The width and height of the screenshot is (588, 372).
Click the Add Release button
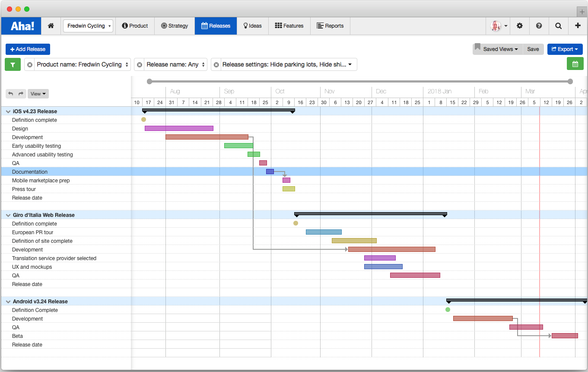(28, 49)
